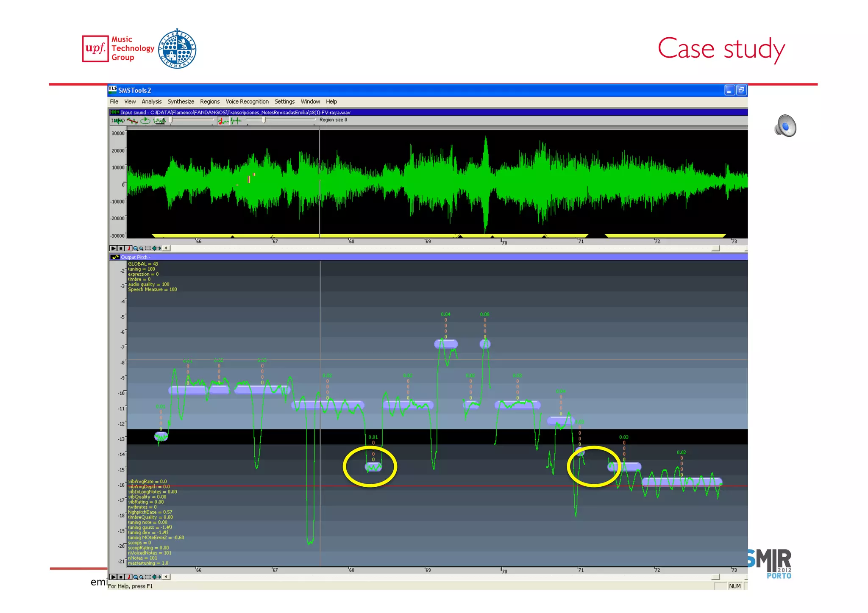Click left scroll arrow of Output Pitch scrollbar
Screen dimensions: 868x613
(167, 577)
